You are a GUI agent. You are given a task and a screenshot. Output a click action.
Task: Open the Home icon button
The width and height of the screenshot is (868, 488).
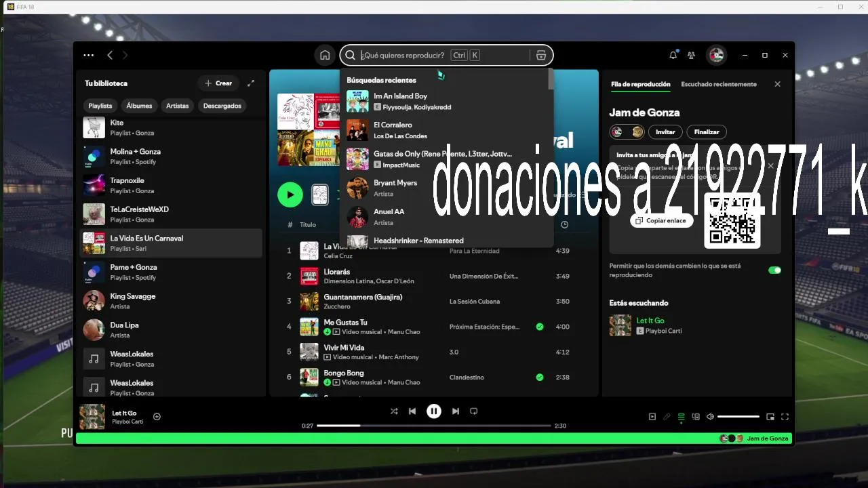[325, 56]
